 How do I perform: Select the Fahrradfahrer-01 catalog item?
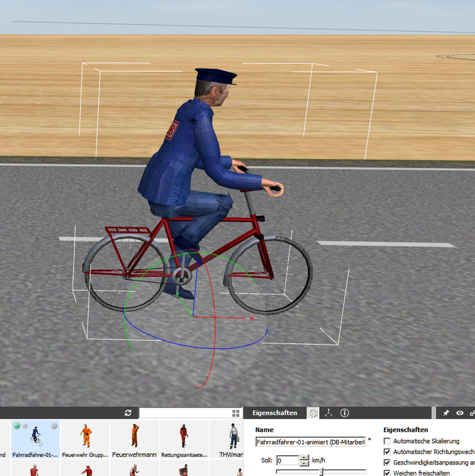36,439
